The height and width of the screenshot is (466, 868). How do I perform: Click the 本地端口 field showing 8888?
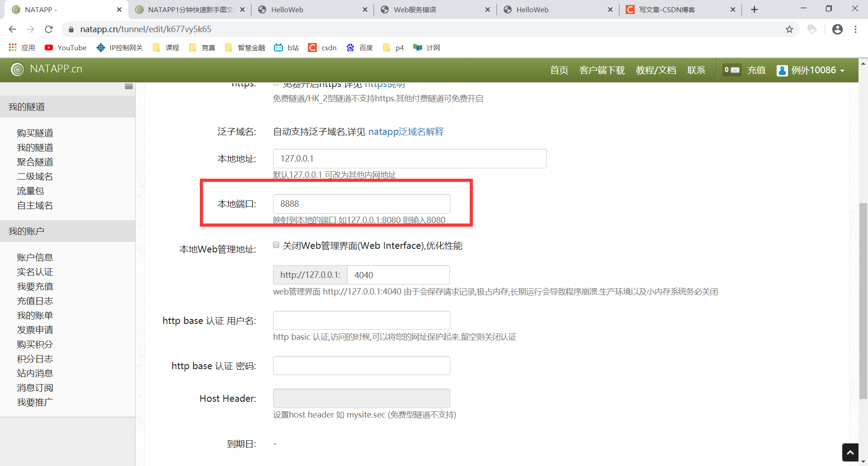[361, 204]
